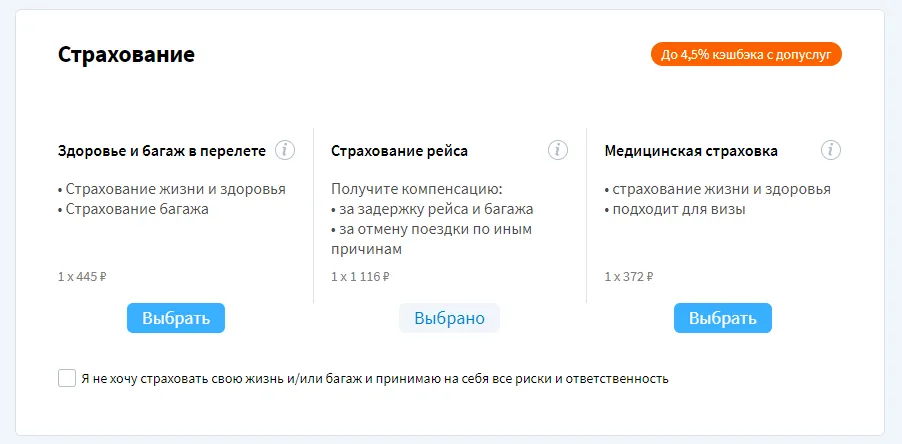This screenshot has width=902, height=444.
Task: Click the 1 x 1 116 ₽ price
Action: coord(360,276)
